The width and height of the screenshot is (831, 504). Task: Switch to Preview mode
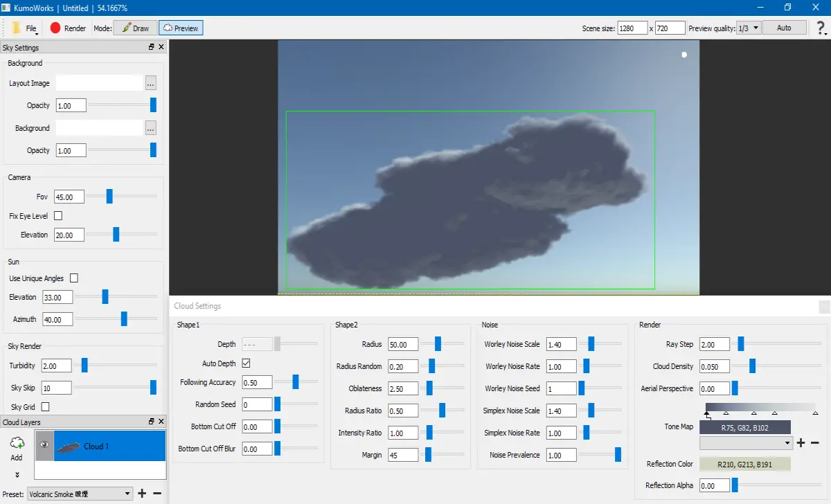click(x=181, y=28)
